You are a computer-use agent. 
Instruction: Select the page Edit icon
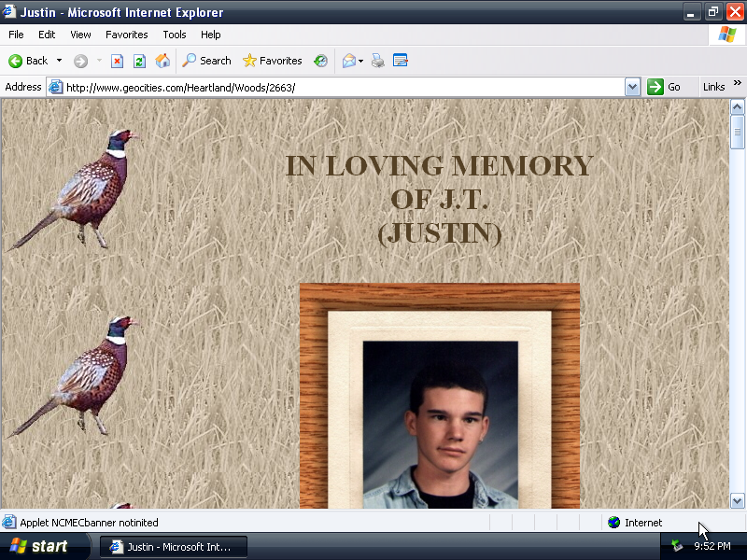tap(401, 61)
